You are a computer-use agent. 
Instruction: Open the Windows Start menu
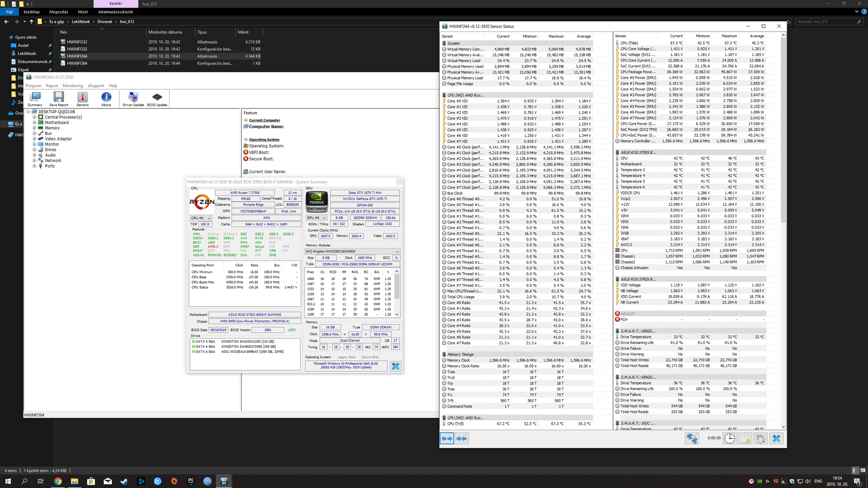[8, 481]
